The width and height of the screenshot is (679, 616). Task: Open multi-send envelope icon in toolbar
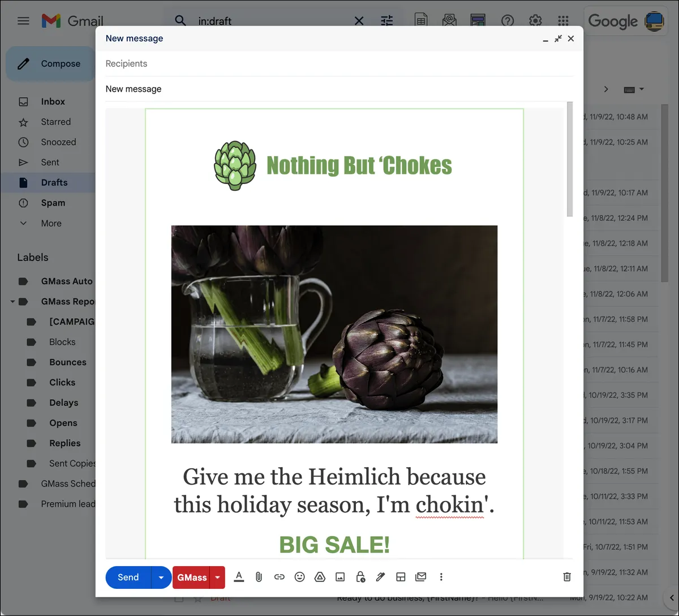420,577
